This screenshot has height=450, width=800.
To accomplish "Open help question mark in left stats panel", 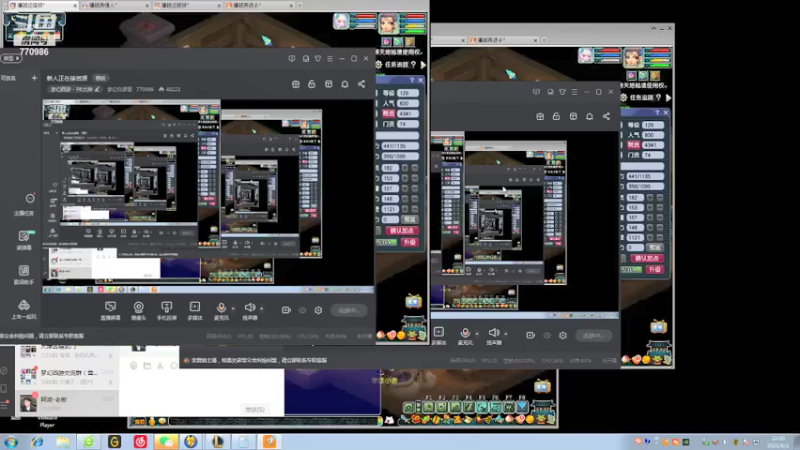I will point(412,80).
